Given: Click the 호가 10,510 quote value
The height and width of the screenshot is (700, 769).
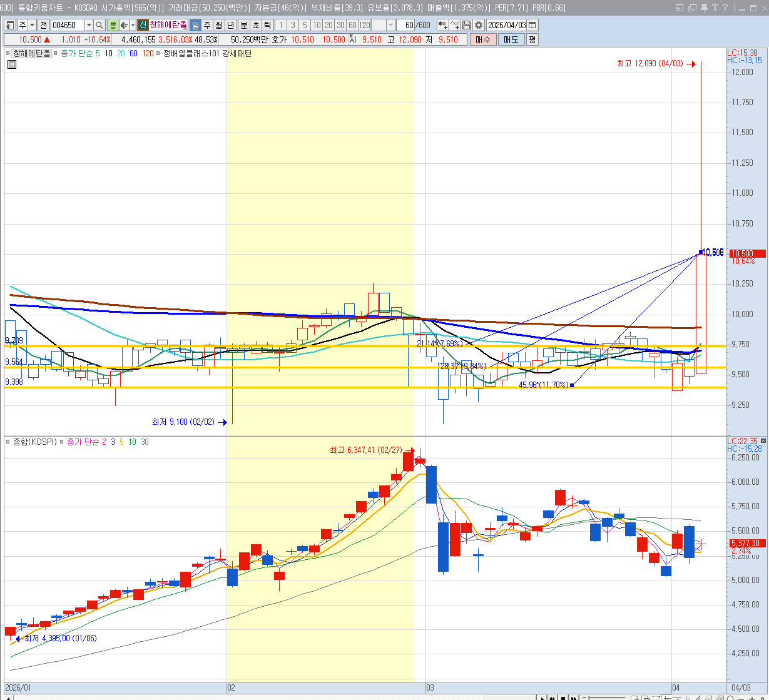Looking at the screenshot, I should 303,39.
